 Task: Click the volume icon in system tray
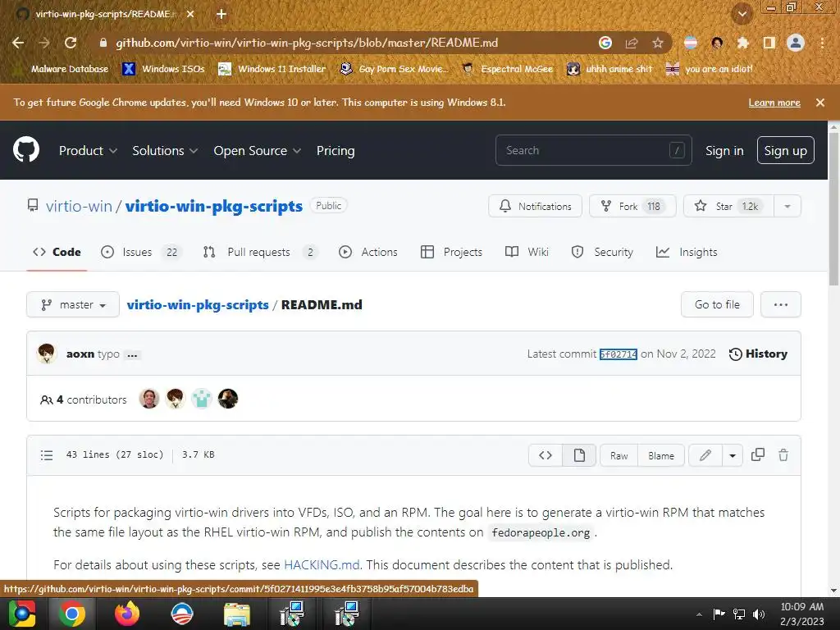(759, 614)
